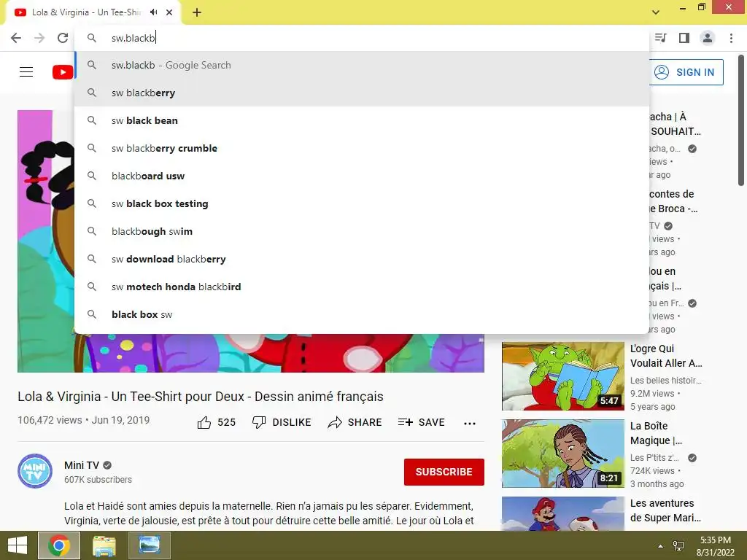Like the video with thumbs up
This screenshot has width=747, height=560.
(216, 422)
